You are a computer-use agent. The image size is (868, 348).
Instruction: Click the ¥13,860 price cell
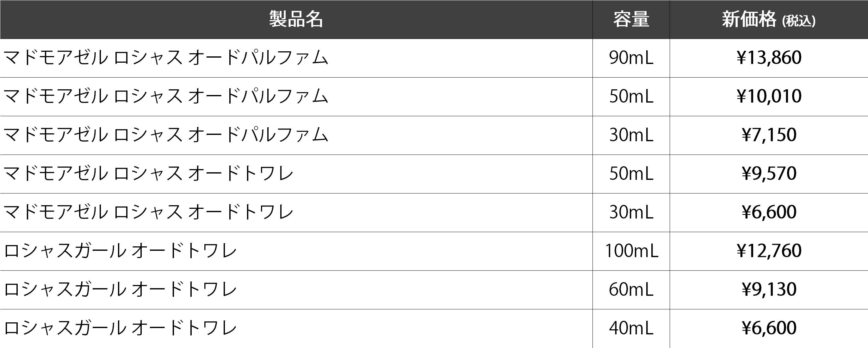click(769, 58)
